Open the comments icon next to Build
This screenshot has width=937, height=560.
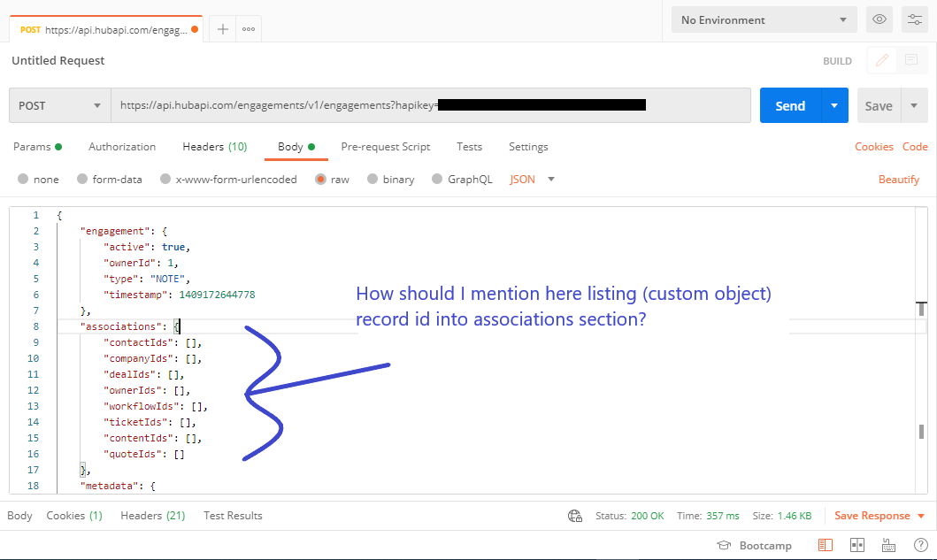tap(910, 60)
